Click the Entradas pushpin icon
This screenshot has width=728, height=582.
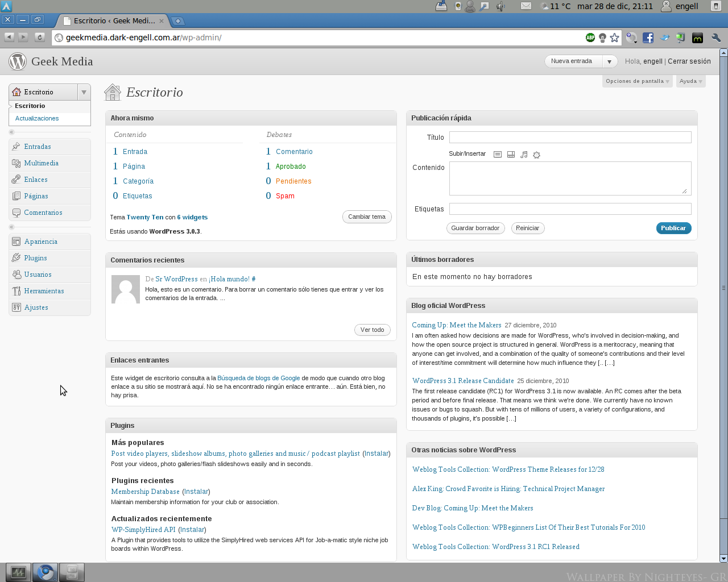[16, 147]
